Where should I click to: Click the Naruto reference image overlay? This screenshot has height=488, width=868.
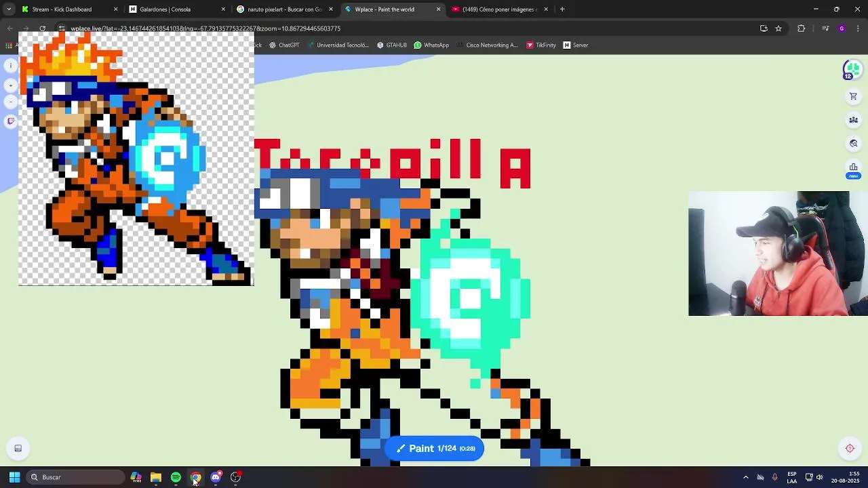tap(136, 159)
